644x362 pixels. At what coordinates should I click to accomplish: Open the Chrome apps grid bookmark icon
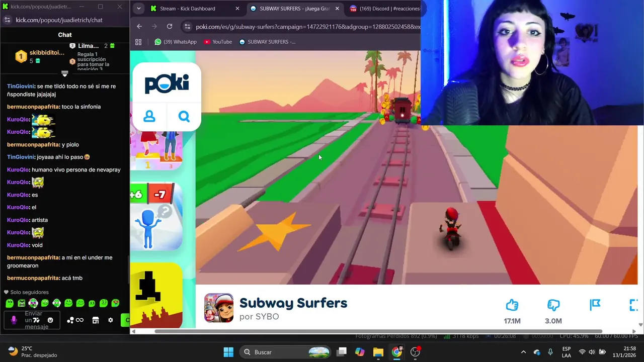[x=138, y=42]
